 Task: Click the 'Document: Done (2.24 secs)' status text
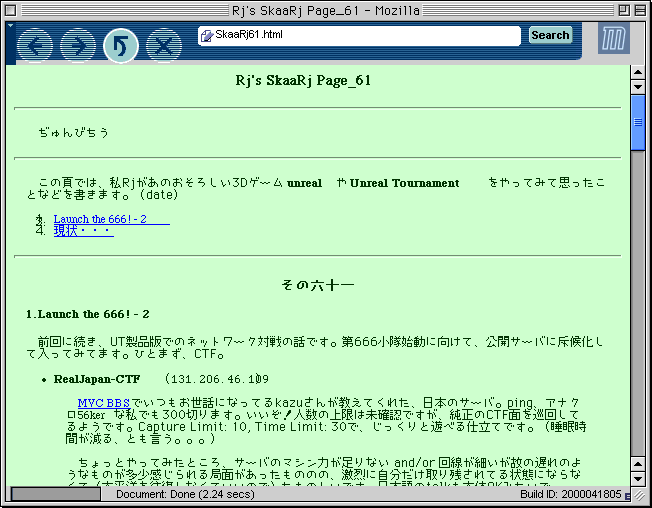click(185, 494)
